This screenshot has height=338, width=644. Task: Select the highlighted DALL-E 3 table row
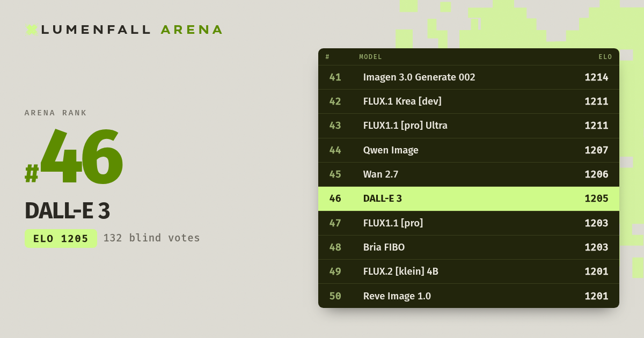pyautogui.click(x=469, y=199)
